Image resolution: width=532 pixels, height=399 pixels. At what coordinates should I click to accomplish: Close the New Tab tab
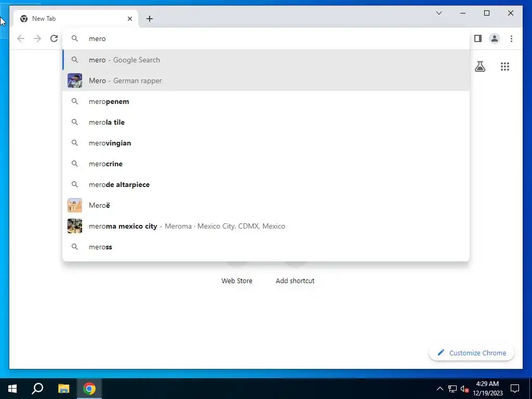pyautogui.click(x=129, y=19)
